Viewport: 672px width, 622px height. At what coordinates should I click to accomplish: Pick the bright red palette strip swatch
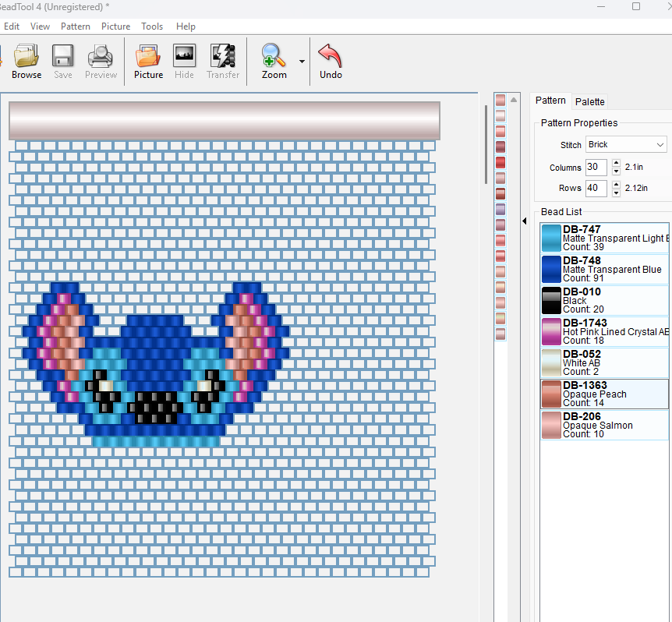point(500,163)
